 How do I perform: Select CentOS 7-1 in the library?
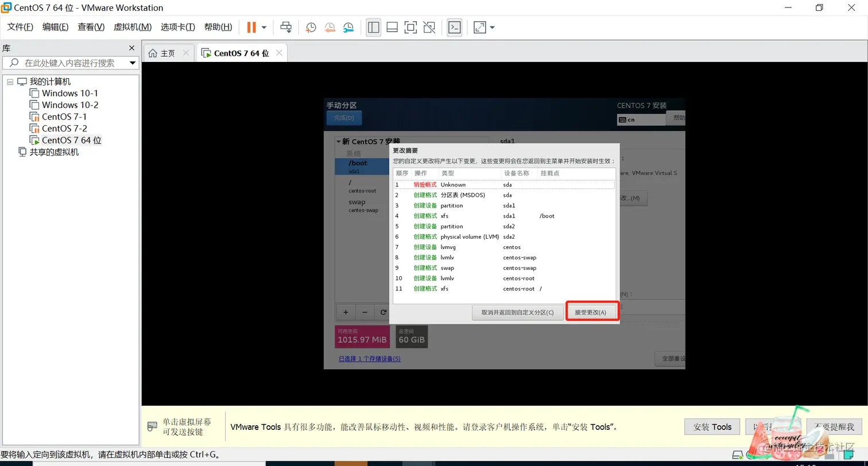tap(64, 116)
